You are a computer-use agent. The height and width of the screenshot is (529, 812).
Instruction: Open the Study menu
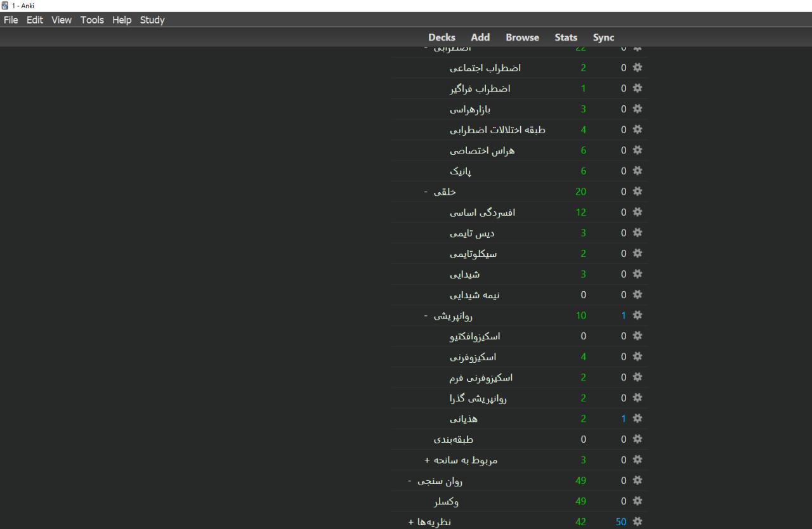tap(152, 20)
